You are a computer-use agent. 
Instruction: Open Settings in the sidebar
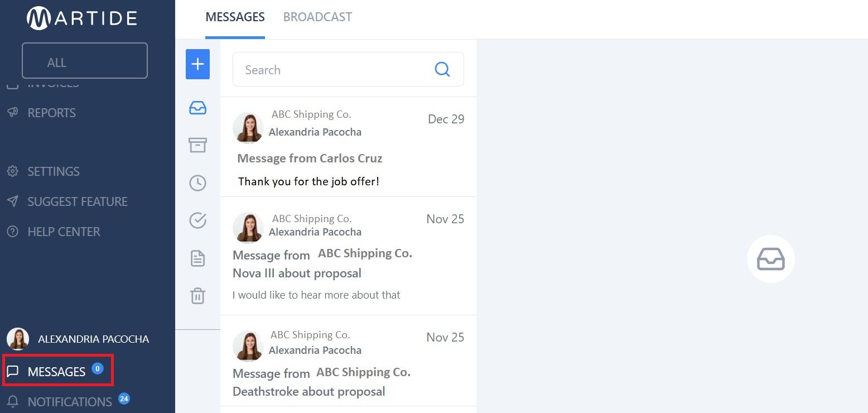point(54,171)
